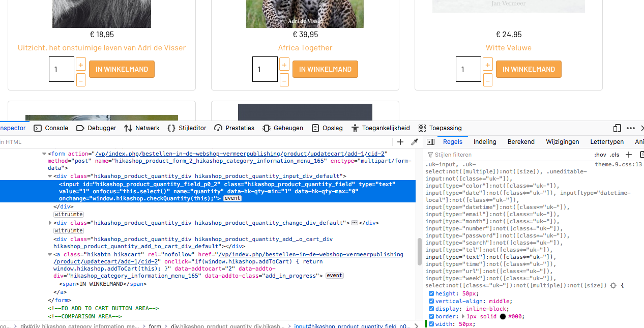Screen dimensions: 644x328
Task: Click the Africa Together book cover thumbnail
Action: point(305,14)
